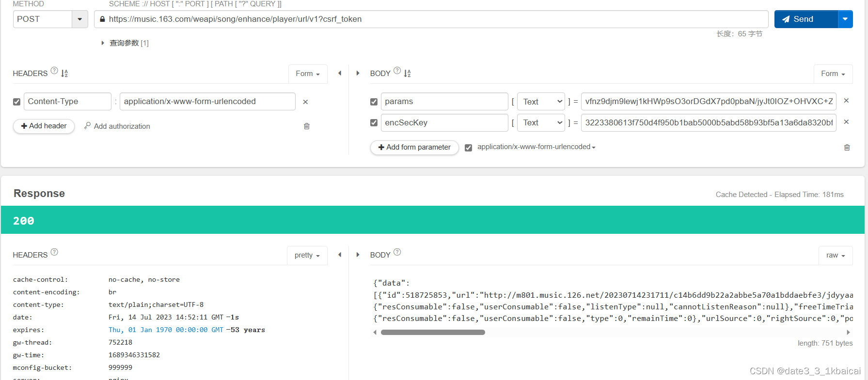Sort request headers alphabetically icon
The height and width of the screenshot is (380, 868).
pos(64,74)
